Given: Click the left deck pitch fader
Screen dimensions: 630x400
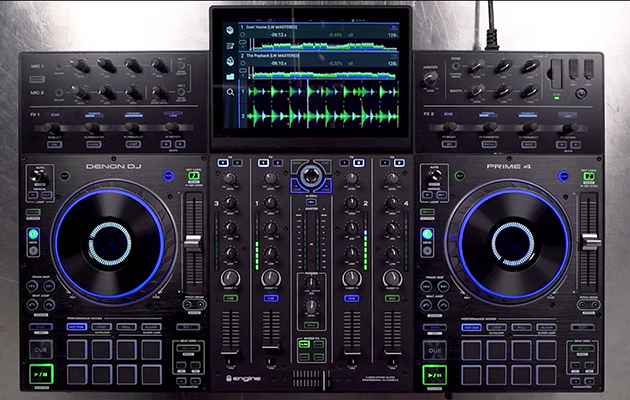Looking at the screenshot, I should tap(194, 242).
